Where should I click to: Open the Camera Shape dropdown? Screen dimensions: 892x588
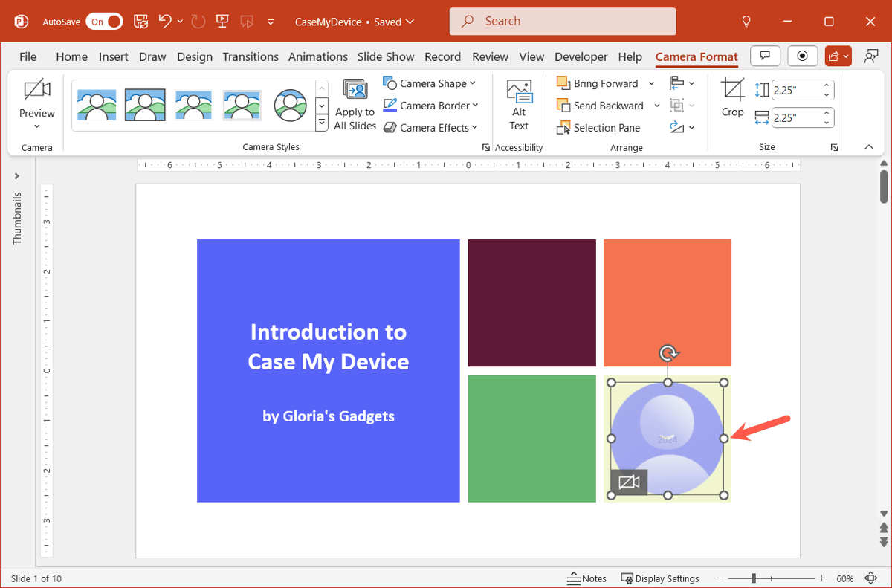coord(430,83)
